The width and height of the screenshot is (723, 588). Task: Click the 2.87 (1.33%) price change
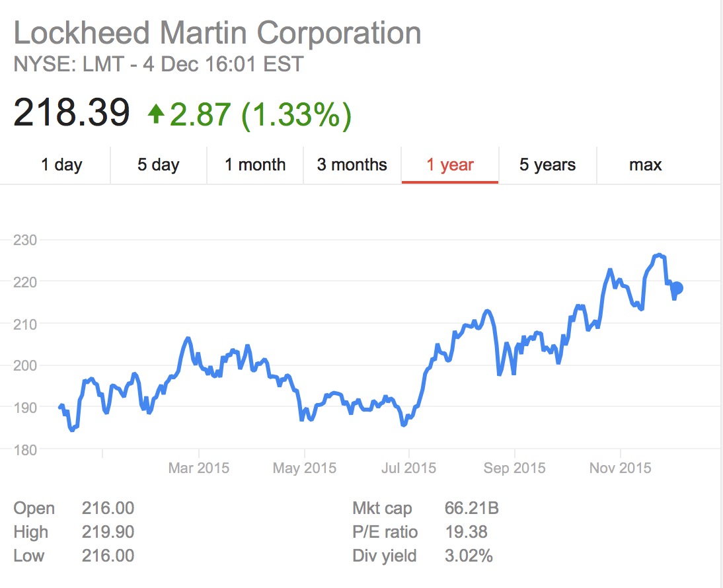tap(260, 114)
